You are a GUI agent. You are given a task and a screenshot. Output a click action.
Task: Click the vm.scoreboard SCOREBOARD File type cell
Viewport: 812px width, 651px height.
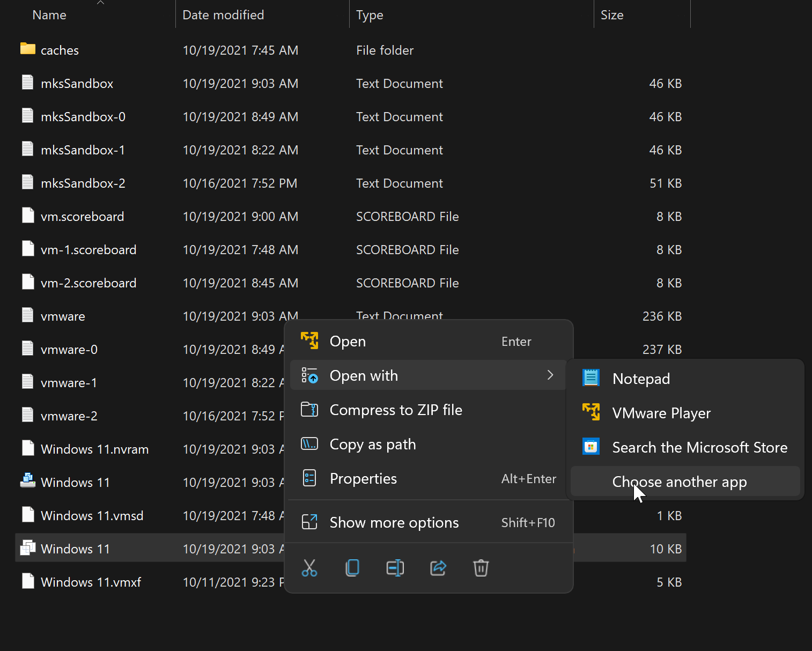[408, 217]
